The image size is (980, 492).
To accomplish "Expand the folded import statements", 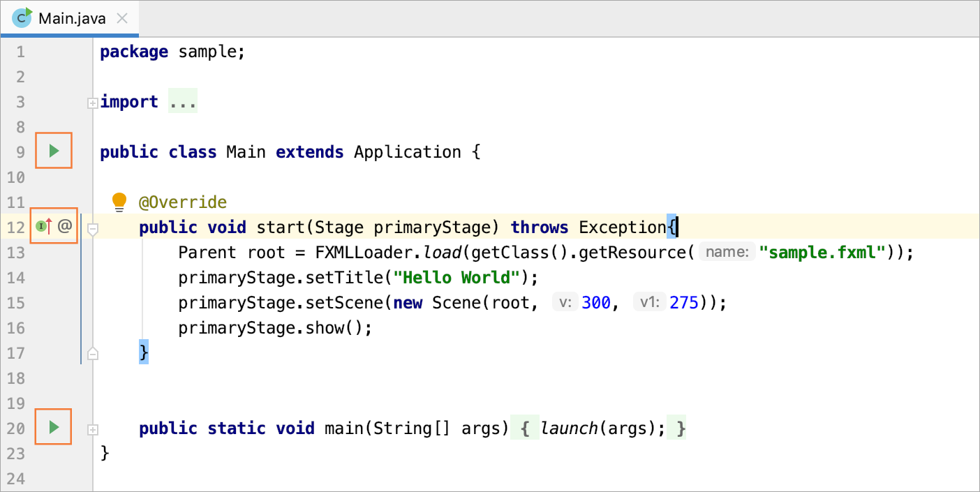I will point(92,103).
